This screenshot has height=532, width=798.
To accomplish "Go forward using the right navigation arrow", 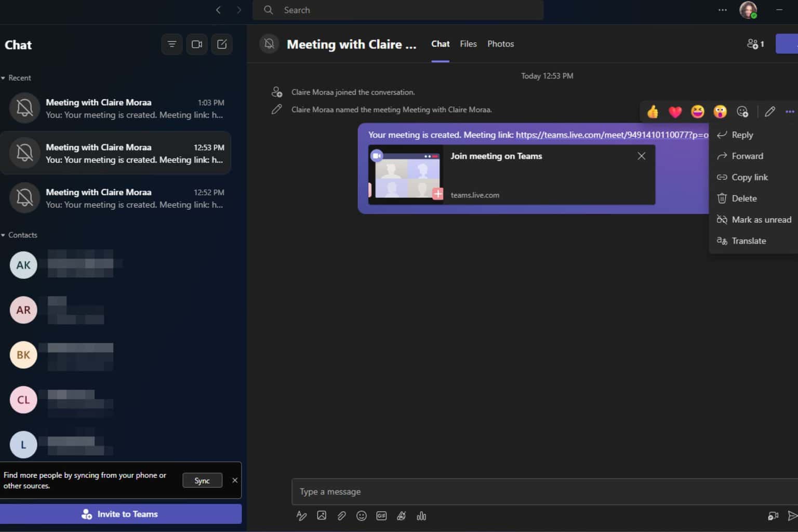I will [239, 10].
